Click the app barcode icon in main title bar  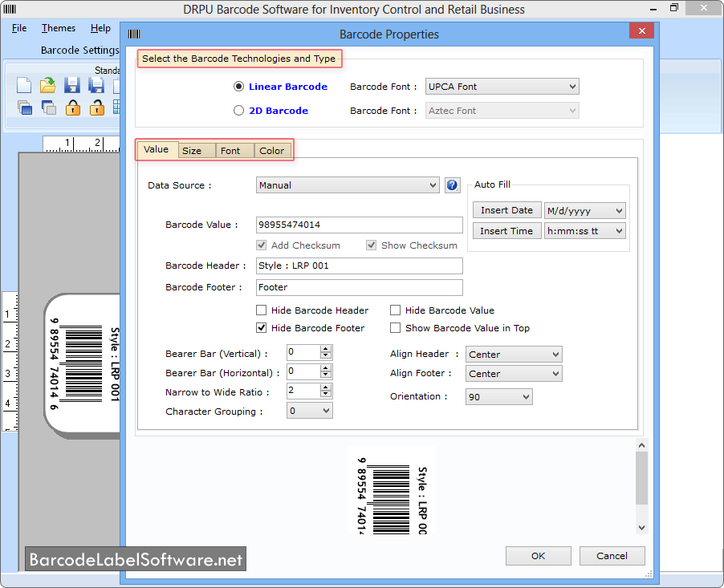[x=10, y=9]
